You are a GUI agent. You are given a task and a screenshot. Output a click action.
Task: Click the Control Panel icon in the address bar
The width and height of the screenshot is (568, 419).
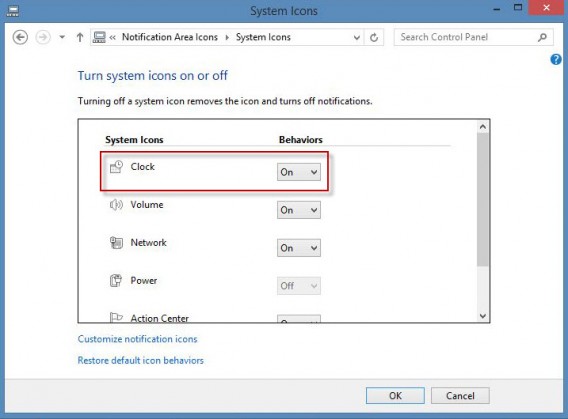click(x=99, y=37)
